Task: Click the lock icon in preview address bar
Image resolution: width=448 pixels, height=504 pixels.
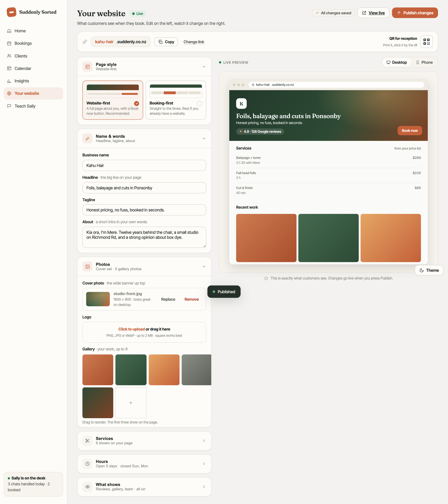Action: pyautogui.click(x=253, y=85)
